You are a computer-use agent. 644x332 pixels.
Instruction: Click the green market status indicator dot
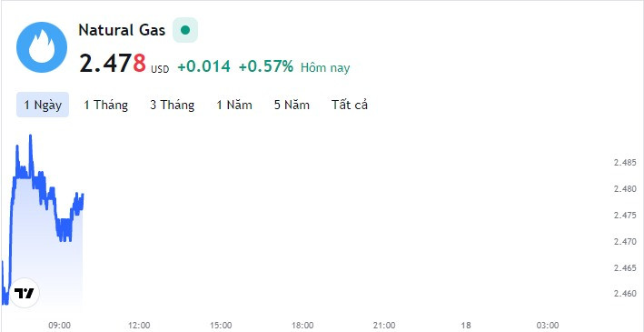[x=185, y=30]
